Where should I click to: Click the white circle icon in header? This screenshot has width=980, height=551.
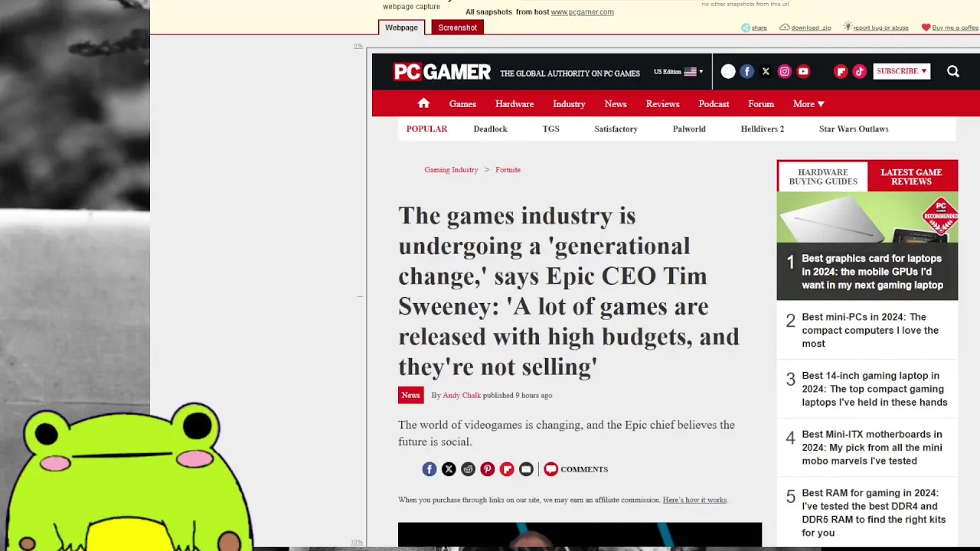click(728, 71)
